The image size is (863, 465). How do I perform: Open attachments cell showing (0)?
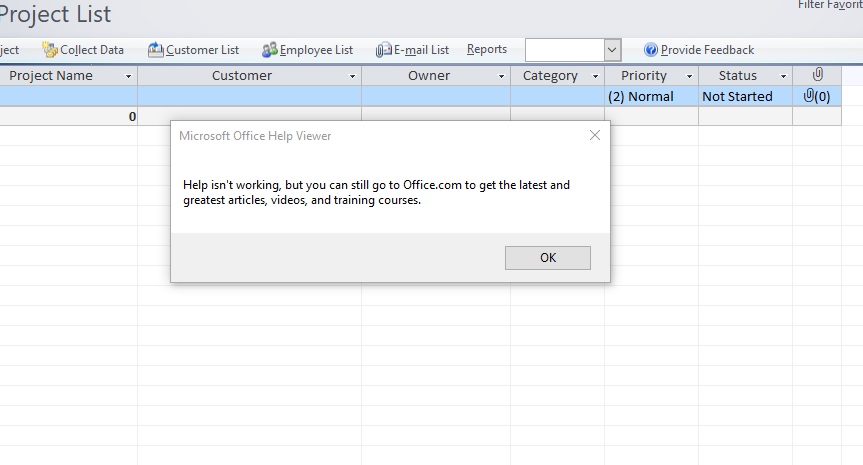[817, 96]
